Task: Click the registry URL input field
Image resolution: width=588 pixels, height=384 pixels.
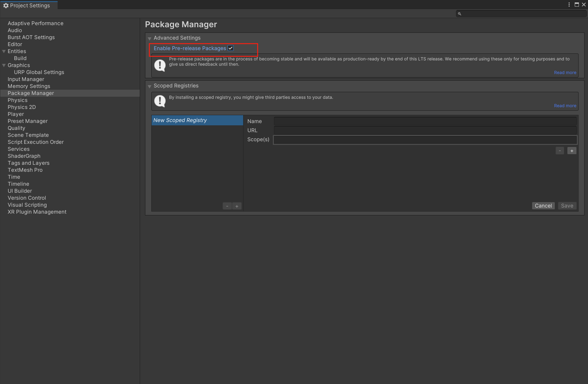Action: tap(425, 130)
